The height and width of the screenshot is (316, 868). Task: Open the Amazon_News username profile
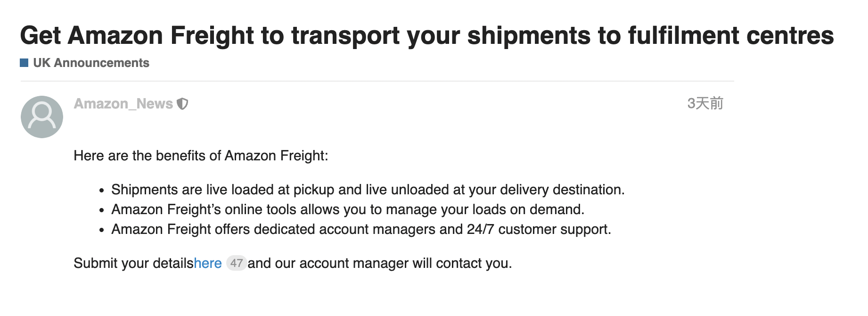(x=123, y=104)
